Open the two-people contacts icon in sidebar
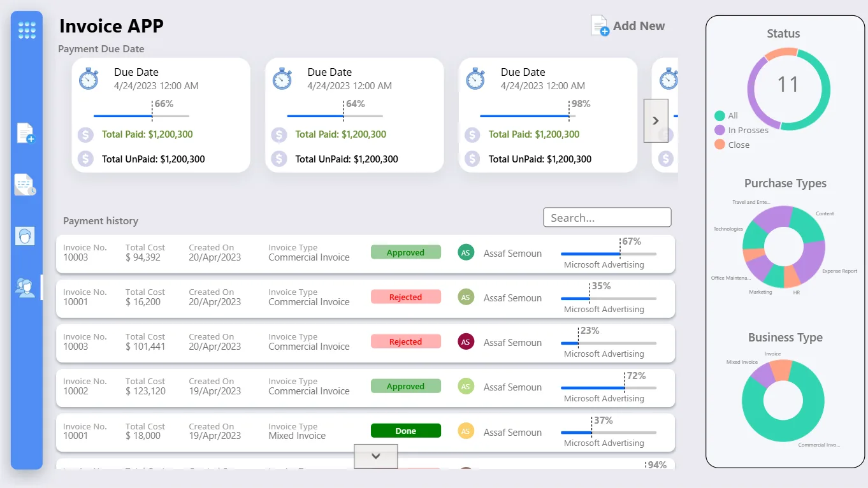 [25, 287]
